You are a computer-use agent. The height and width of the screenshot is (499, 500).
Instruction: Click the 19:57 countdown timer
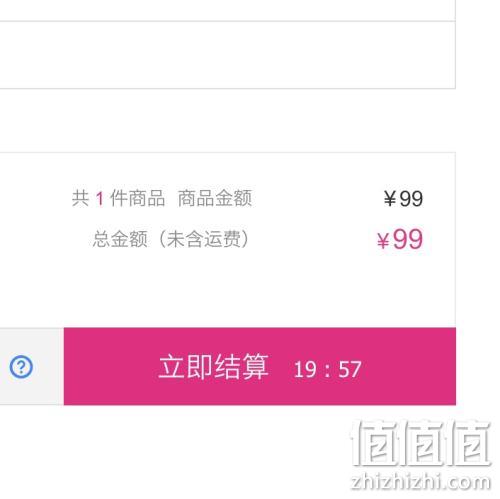[328, 369]
